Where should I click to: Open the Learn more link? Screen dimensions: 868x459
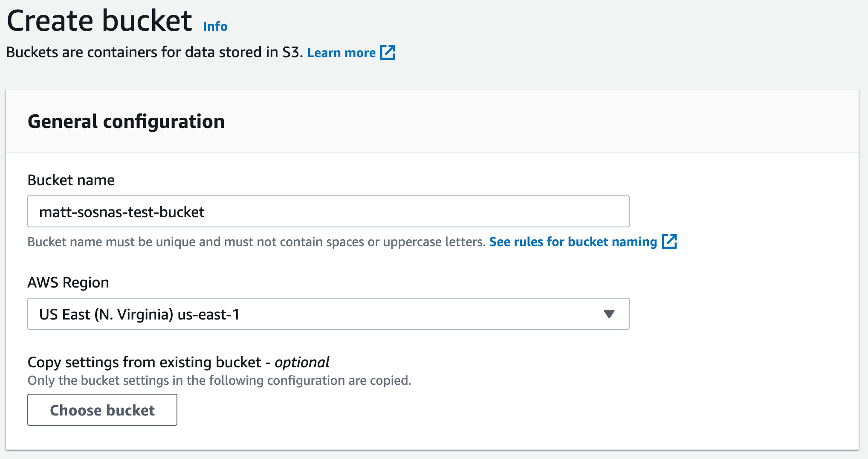tap(341, 53)
